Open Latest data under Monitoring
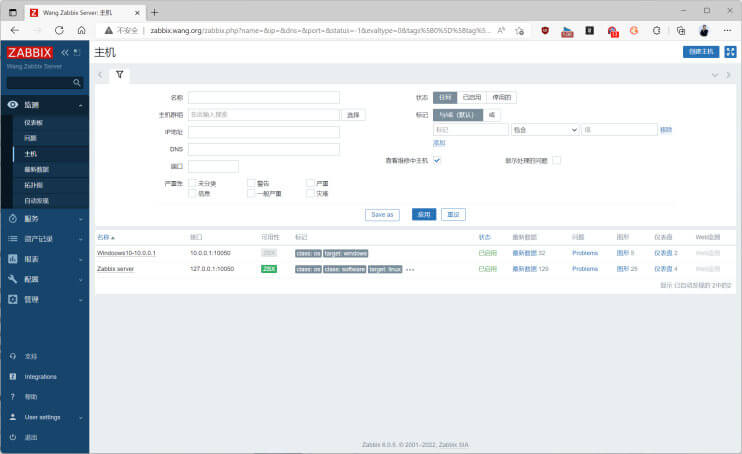Viewport: 742px width, 454px height. pyautogui.click(x=36, y=169)
